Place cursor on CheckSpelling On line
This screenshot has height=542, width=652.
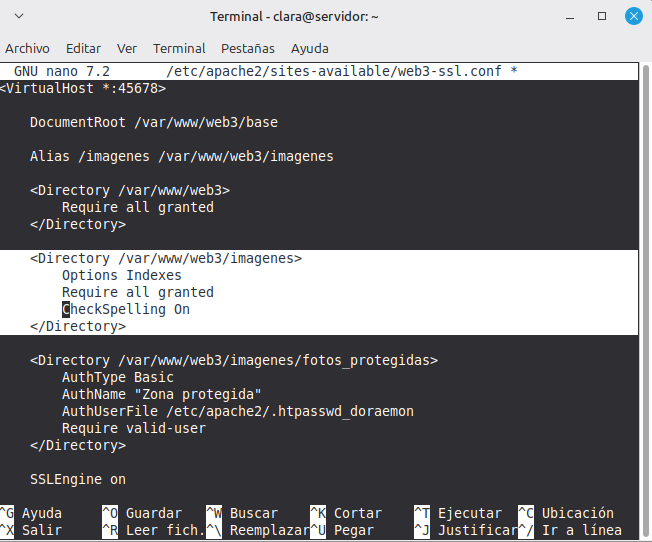click(126, 309)
